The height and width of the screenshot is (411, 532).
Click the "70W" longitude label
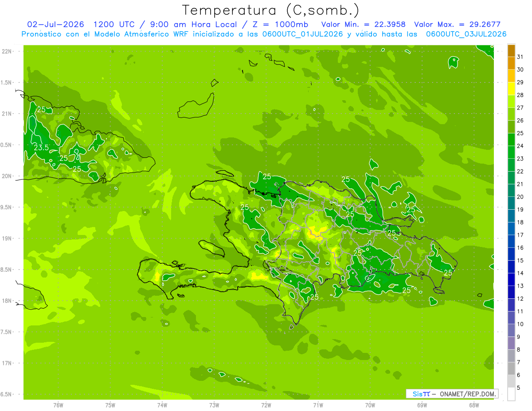coord(370,405)
